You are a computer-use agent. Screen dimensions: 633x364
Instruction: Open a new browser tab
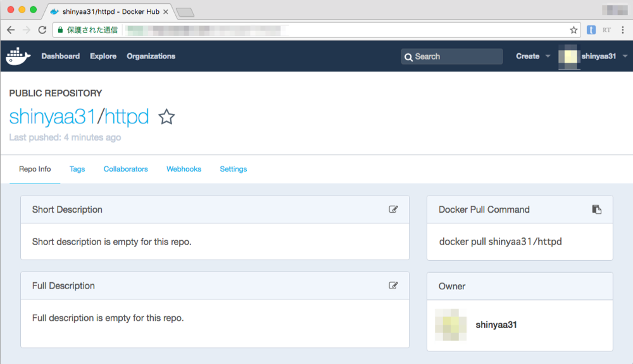point(185,12)
